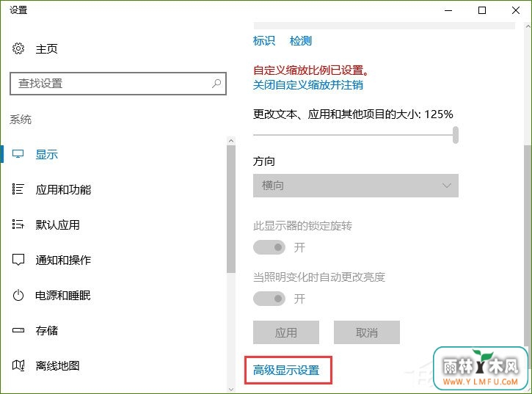Click the 关闭自定义缩放并注销 link
The image size is (532, 394).
coord(307,84)
